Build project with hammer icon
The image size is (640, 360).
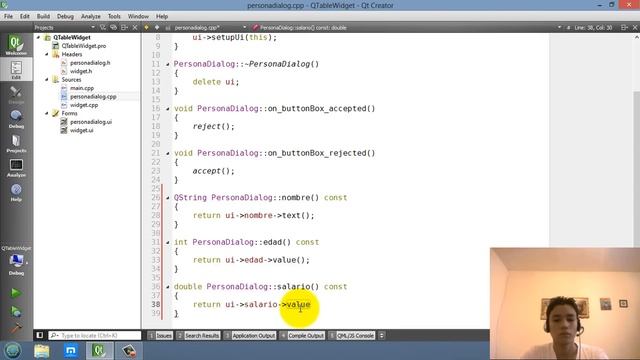(x=16, y=328)
